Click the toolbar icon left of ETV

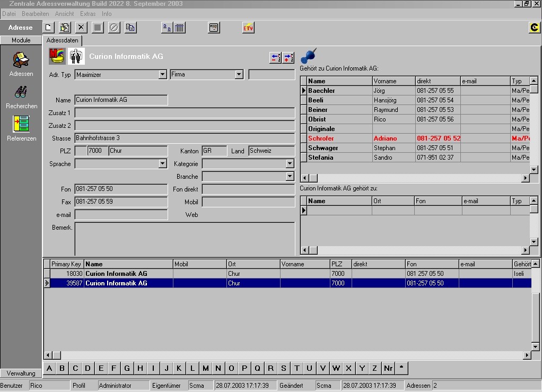point(214,28)
